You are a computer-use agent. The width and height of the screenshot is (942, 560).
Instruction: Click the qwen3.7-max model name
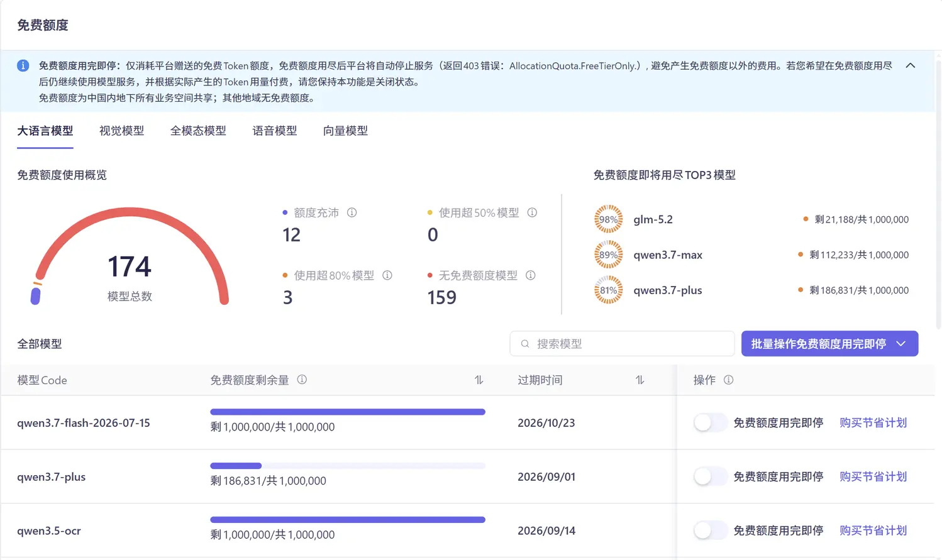click(x=668, y=255)
